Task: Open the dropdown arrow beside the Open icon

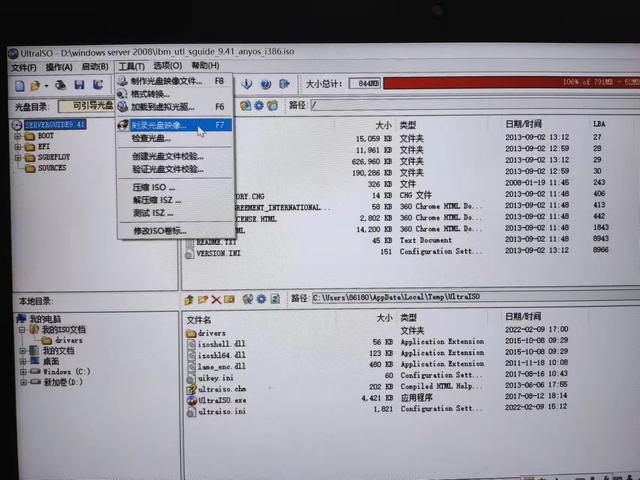Action: coord(47,86)
